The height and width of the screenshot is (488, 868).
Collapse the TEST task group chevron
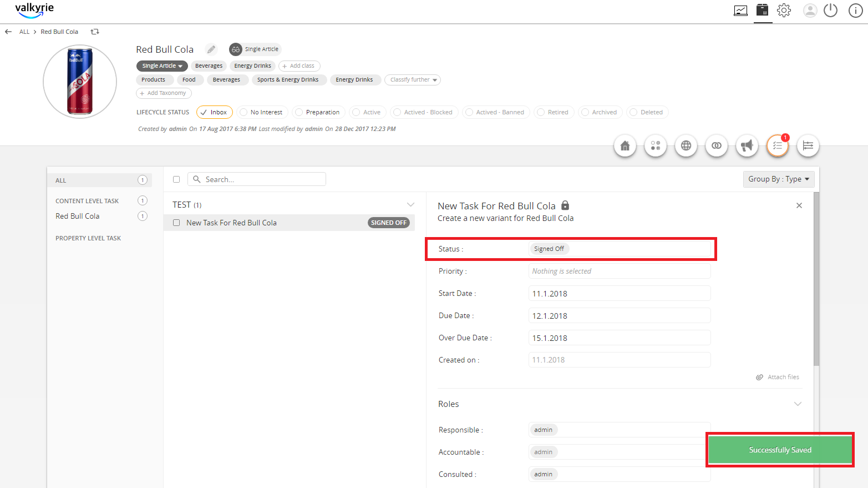[x=410, y=205]
